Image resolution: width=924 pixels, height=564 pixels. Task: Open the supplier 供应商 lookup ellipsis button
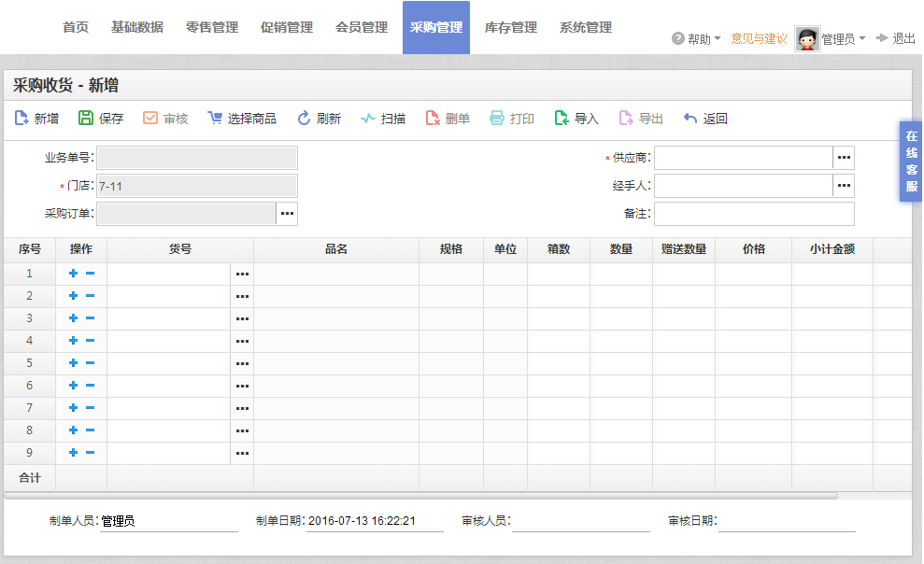point(844,157)
